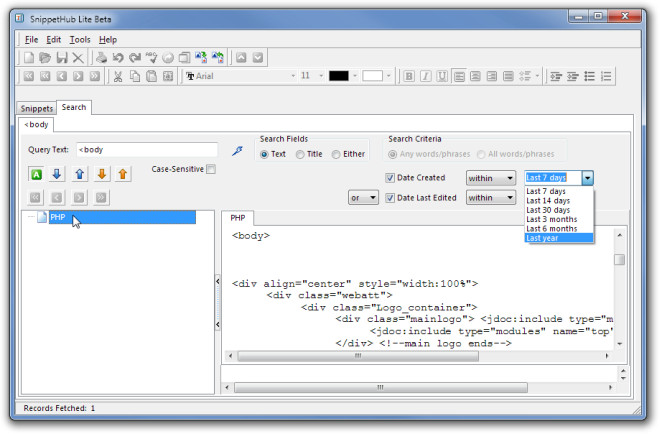The height and width of the screenshot is (434, 660).
Task: Open the or operator dropdown
Action: tap(363, 198)
